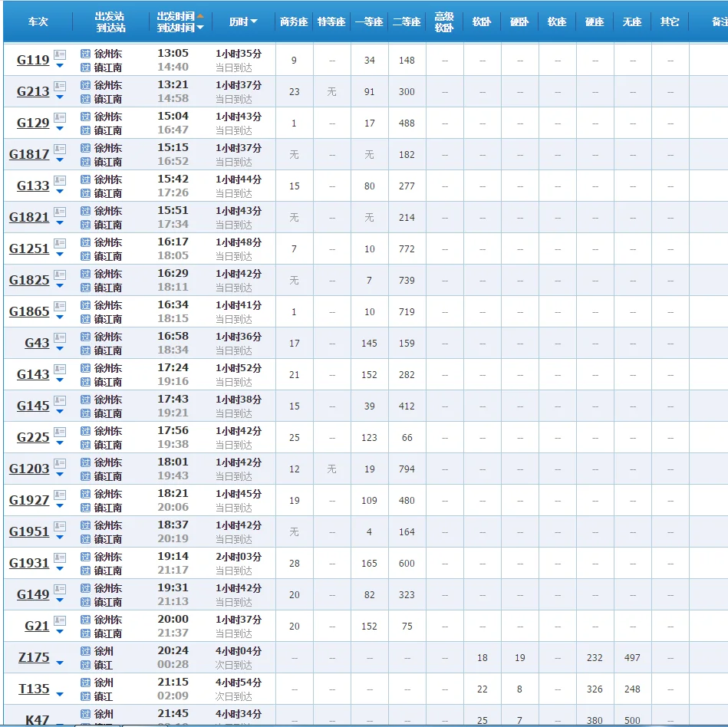The height and width of the screenshot is (727, 728).
Task: Click the pass-through icon before 徐州东 in G213 row
Action: (86, 85)
